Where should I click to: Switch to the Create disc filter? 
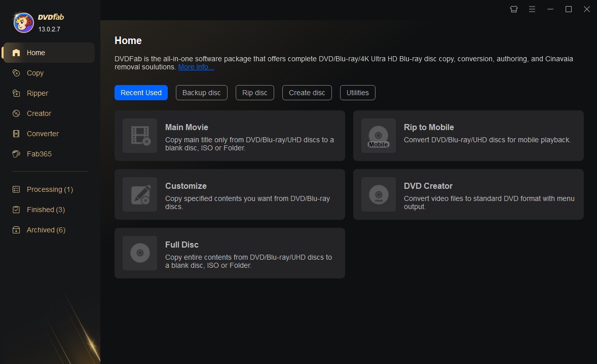[307, 93]
